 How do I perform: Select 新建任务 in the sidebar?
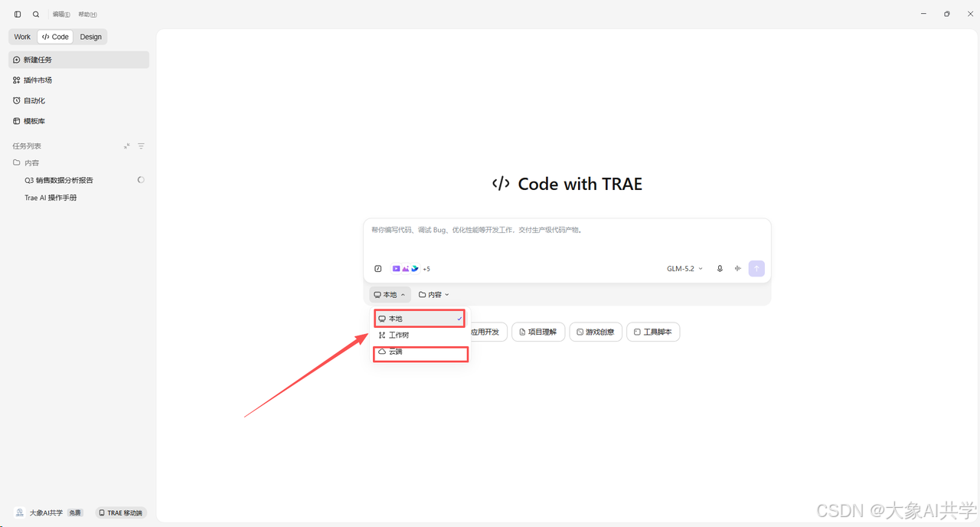(x=79, y=60)
